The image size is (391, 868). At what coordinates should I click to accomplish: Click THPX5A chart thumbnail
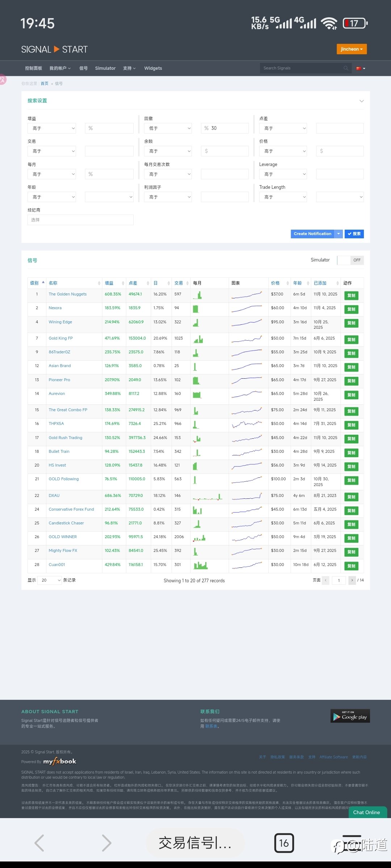[x=247, y=424]
